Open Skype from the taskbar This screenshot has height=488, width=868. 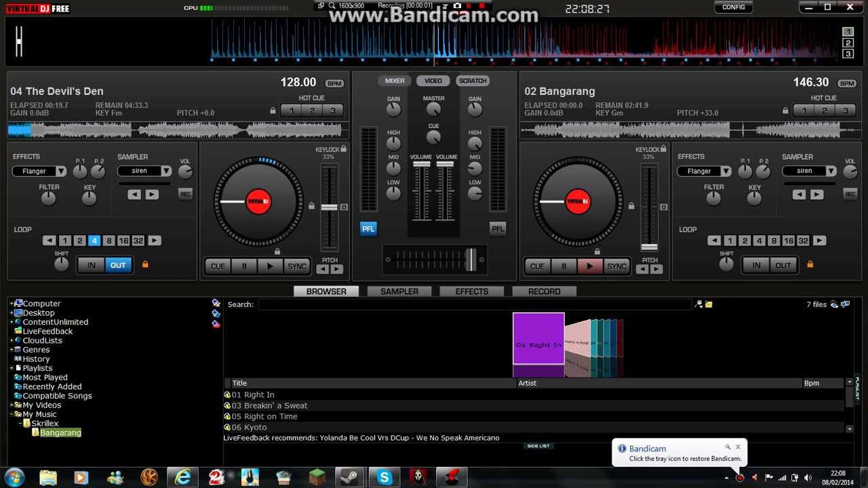pyautogui.click(x=384, y=477)
